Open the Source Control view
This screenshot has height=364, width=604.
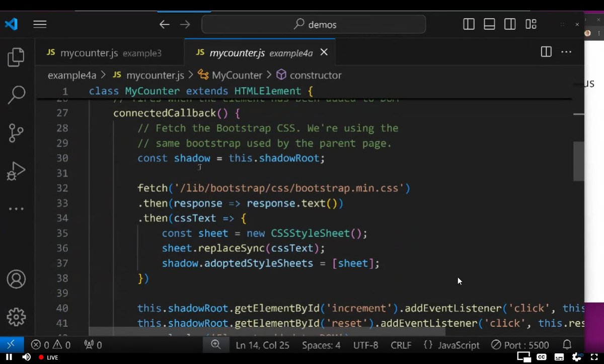tap(16, 133)
